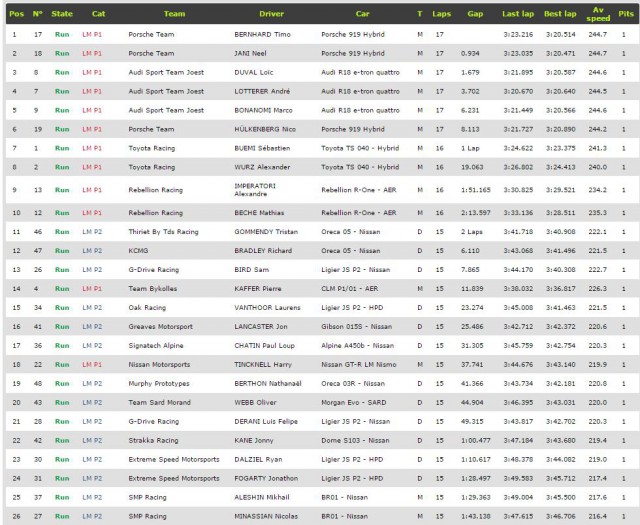Click the average speed 241.3
This screenshot has width=640, height=525.
coord(598,148)
